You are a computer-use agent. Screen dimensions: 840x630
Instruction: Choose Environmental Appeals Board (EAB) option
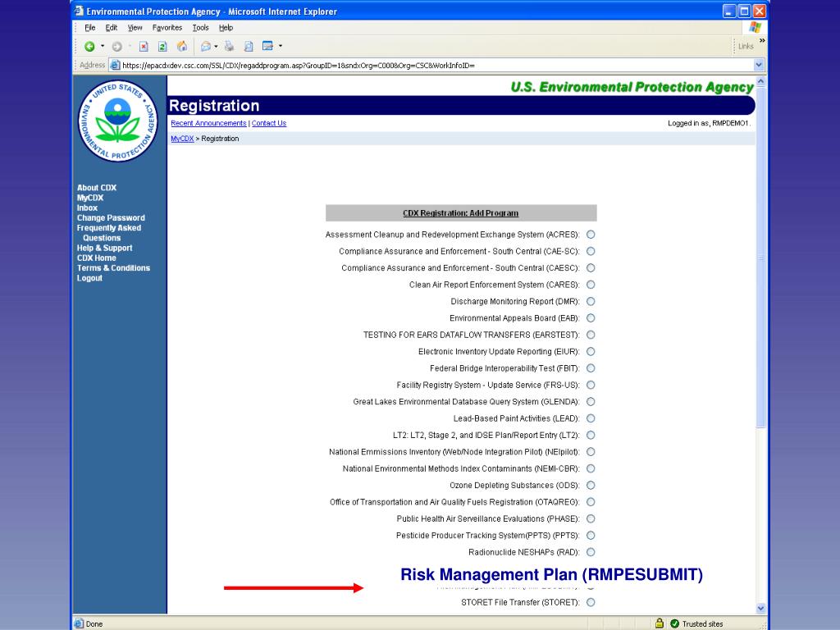point(591,318)
